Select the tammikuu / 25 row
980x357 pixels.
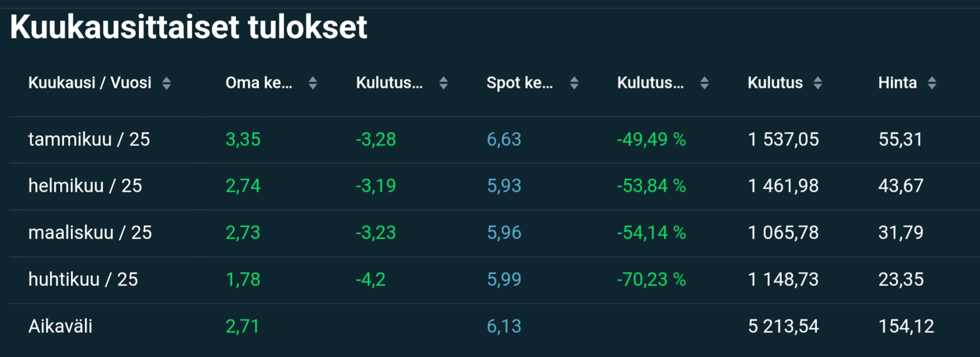point(89,139)
